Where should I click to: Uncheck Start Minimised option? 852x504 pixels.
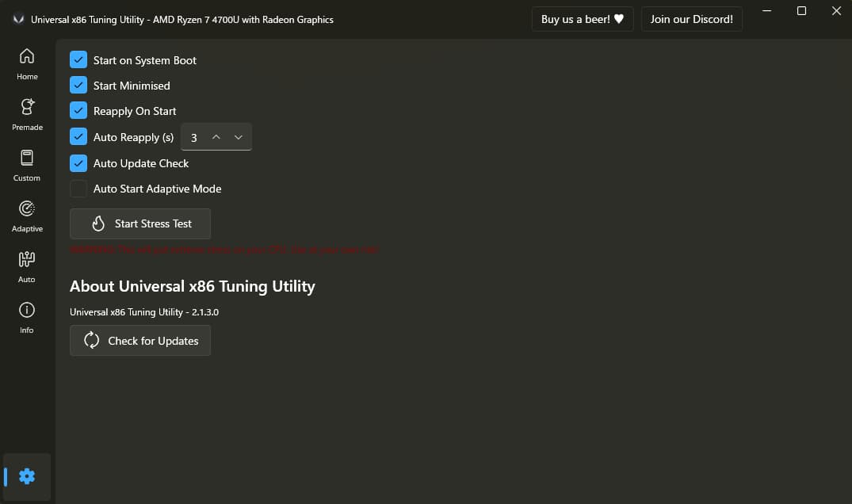(x=78, y=86)
